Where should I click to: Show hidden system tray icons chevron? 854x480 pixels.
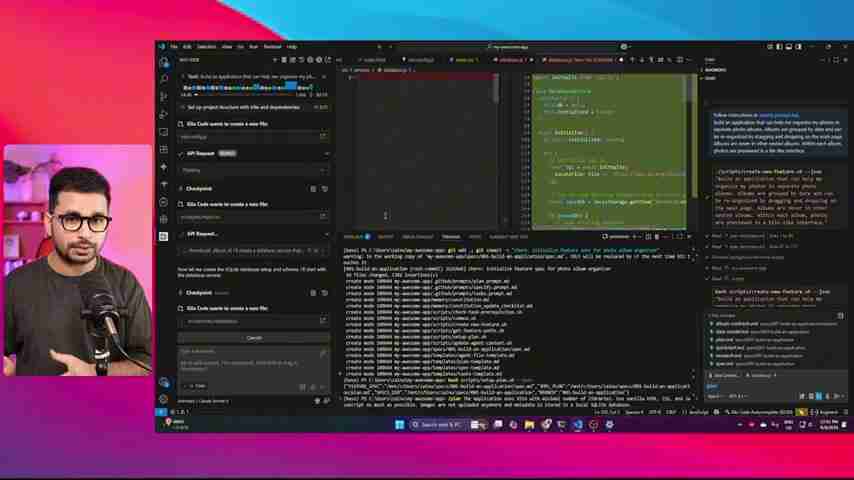click(x=740, y=424)
